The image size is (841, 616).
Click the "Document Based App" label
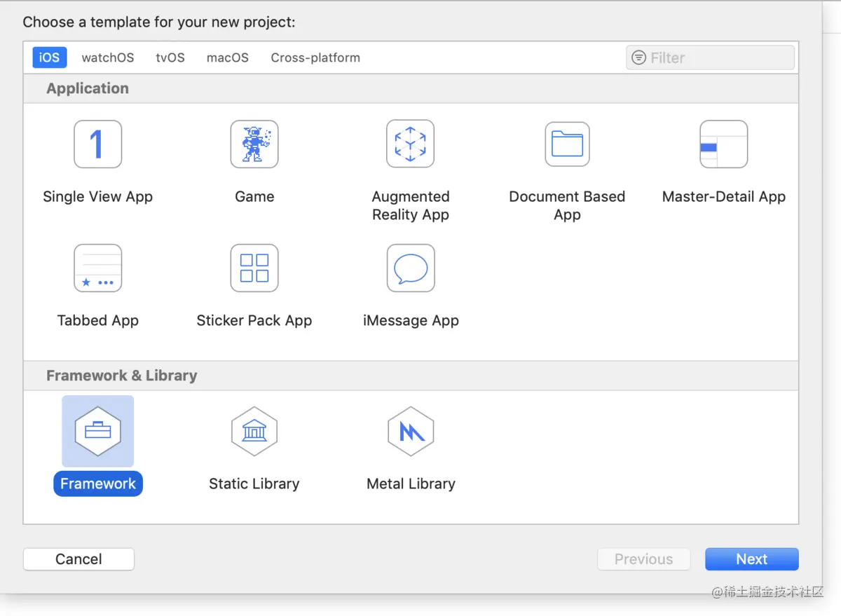[567, 206]
